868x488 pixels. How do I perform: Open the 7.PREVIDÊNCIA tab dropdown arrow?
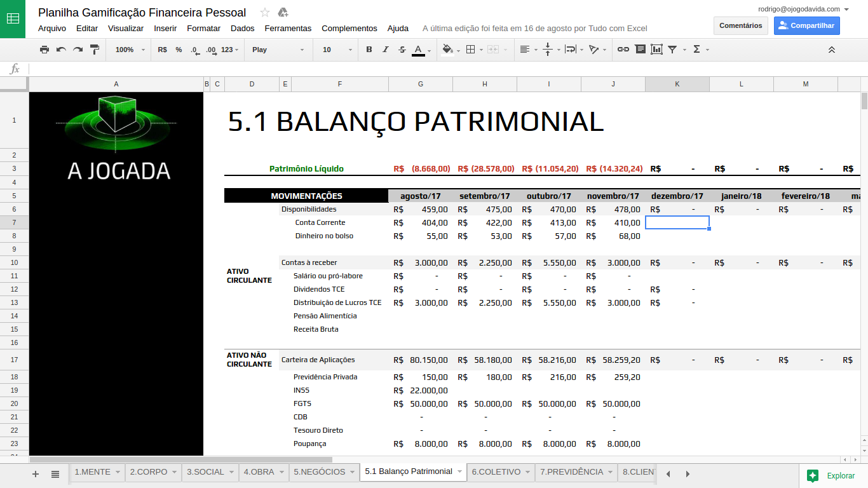(610, 472)
